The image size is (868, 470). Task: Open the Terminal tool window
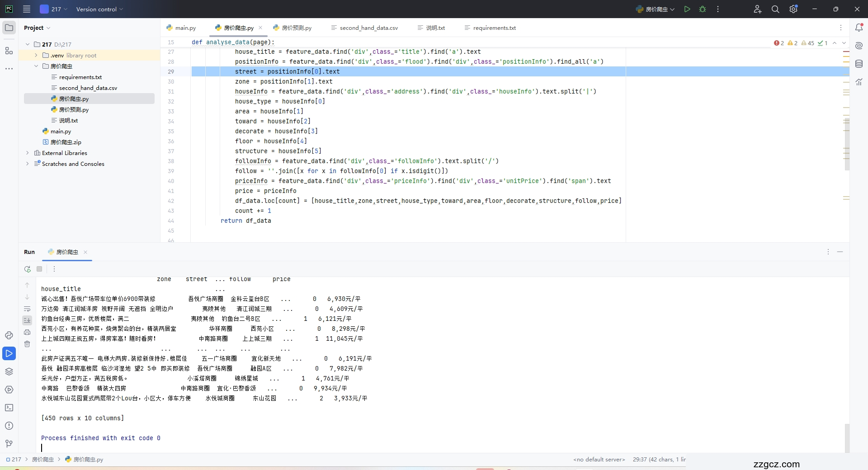point(9,408)
